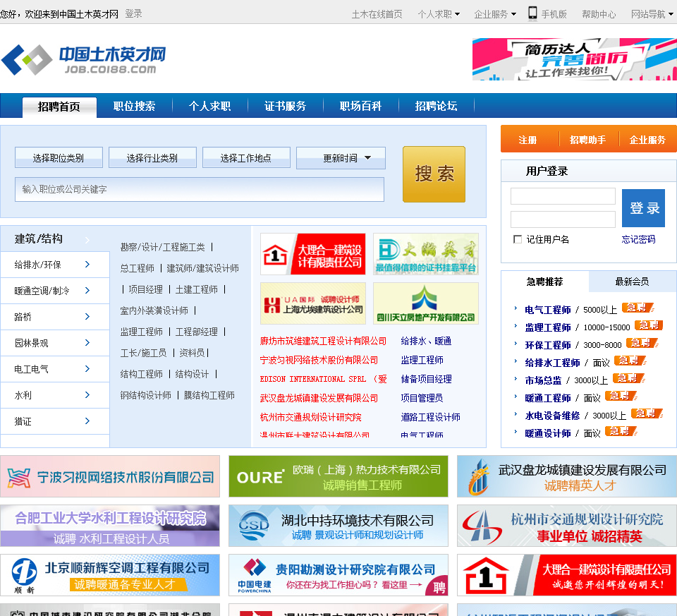
Task: Click the urgent badge beside 监理工程师 10000-15000
Action: click(649, 326)
